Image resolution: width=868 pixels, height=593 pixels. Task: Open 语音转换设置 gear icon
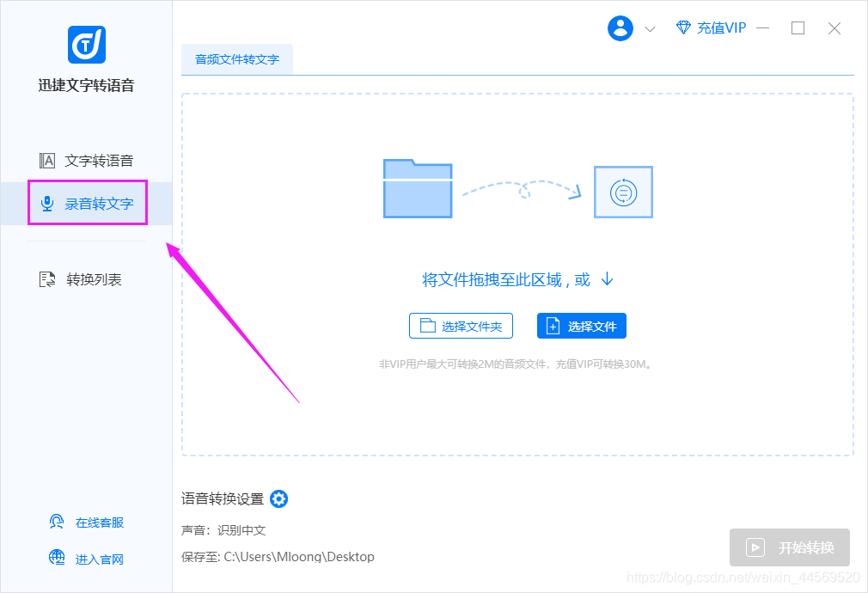coord(278,498)
